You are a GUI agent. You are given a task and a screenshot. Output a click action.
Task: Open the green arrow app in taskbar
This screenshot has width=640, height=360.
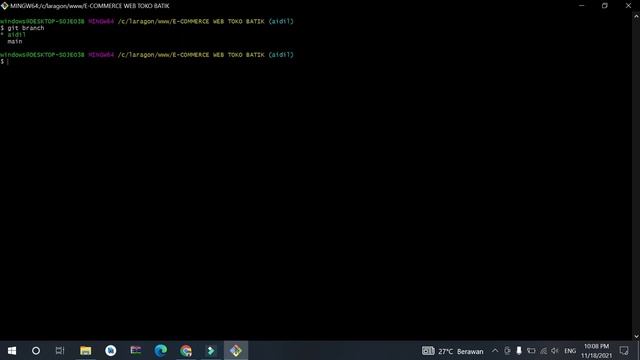tap(211, 351)
